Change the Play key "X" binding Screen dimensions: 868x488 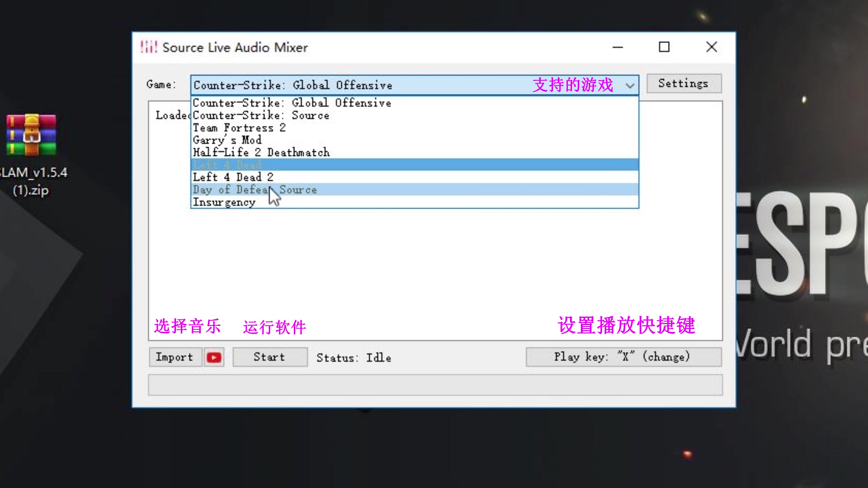pos(623,357)
